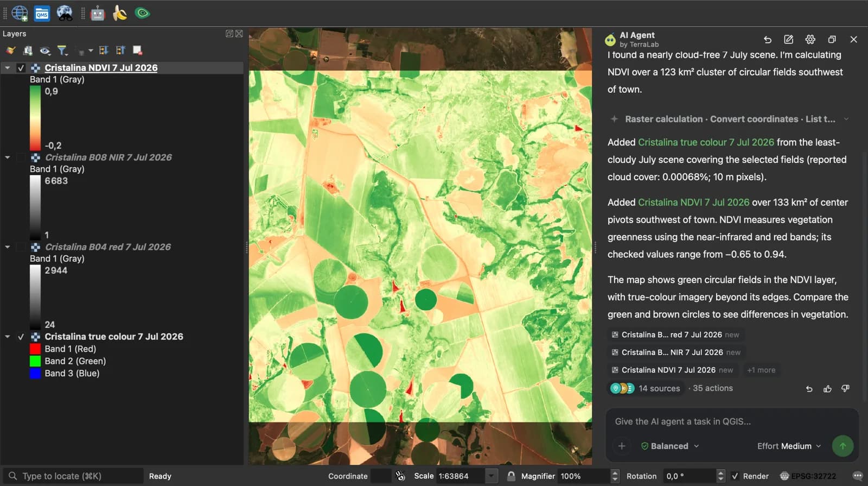Remove the selected layer or group
The height and width of the screenshot is (486, 868).
coord(138,51)
